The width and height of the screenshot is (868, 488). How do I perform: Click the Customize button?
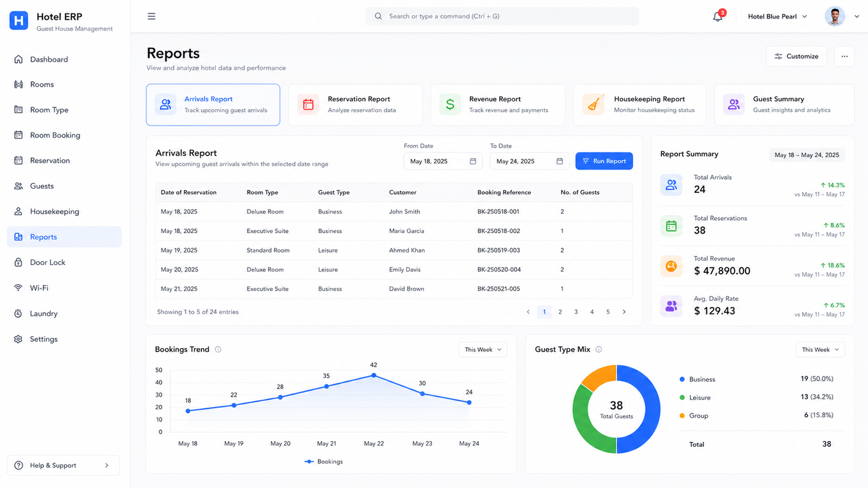796,56
